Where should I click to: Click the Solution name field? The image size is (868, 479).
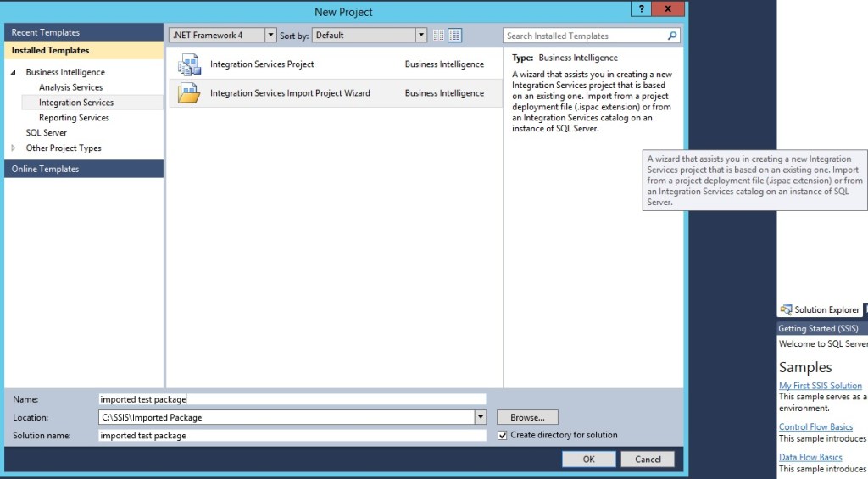click(x=292, y=435)
